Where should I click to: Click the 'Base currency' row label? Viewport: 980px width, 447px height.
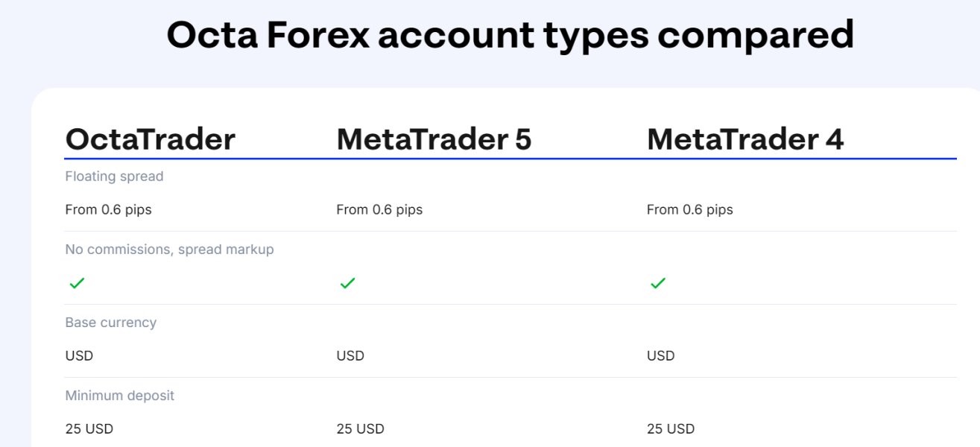tap(110, 323)
